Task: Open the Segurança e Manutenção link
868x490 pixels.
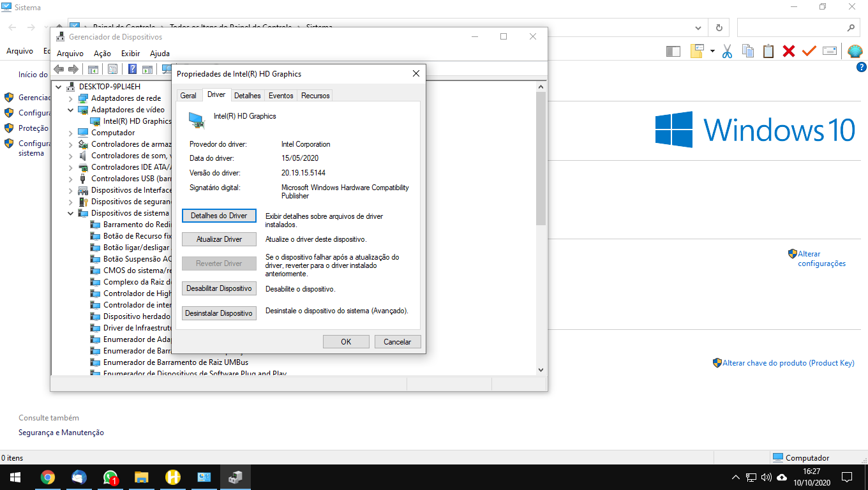Action: click(61, 433)
